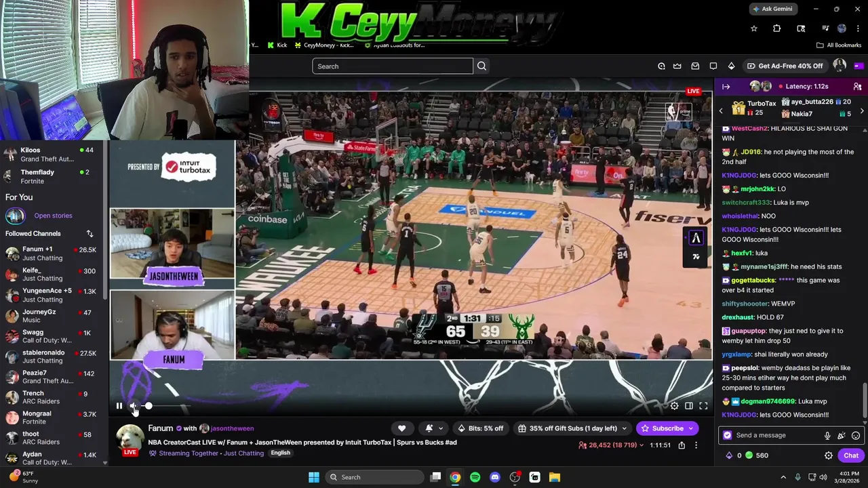Click the Latency 1.12s indicator
The width and height of the screenshot is (868, 488).
click(804, 87)
